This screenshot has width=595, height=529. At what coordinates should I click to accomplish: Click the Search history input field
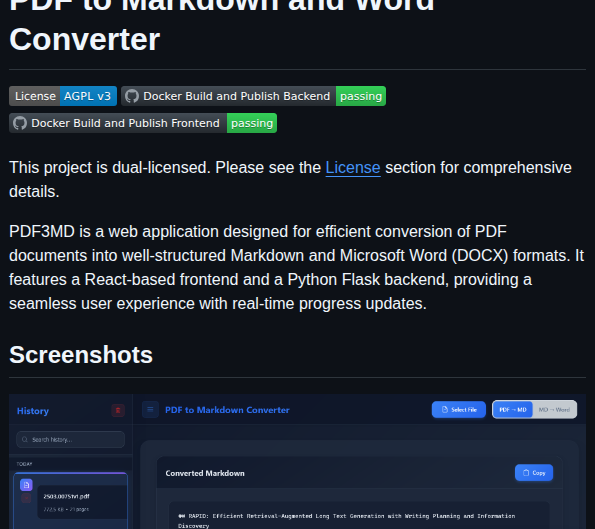[71, 439]
